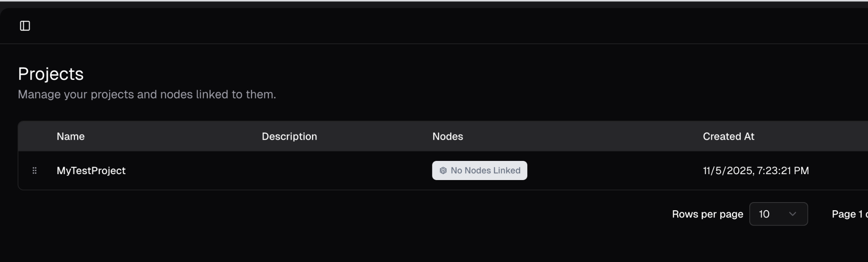
Task: Click the Description column header
Action: pos(289,136)
